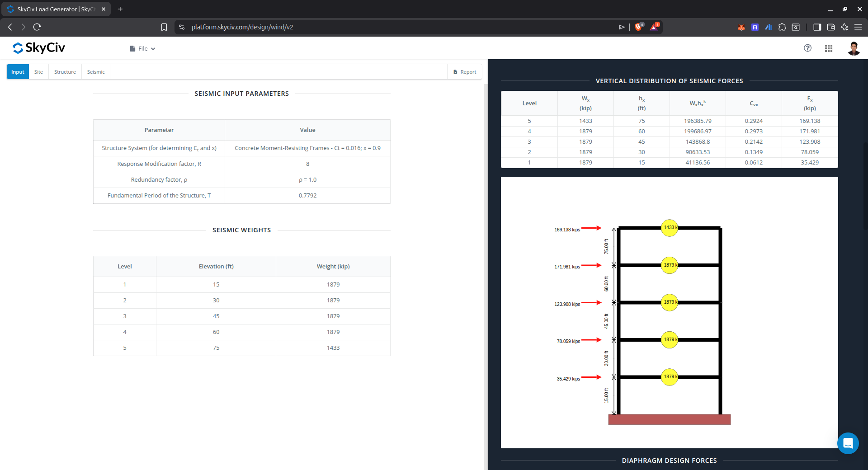Image resolution: width=868 pixels, height=470 pixels.
Task: Switch to the Site tab
Action: tap(38, 72)
